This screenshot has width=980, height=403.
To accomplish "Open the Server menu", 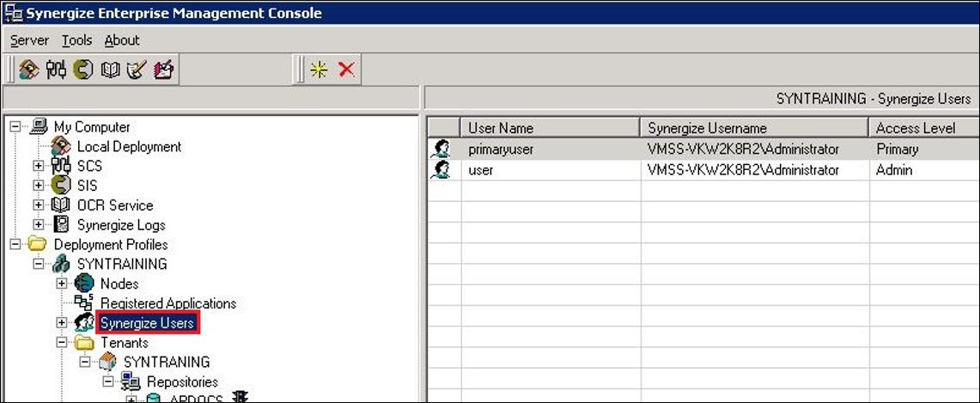I will 29,40.
